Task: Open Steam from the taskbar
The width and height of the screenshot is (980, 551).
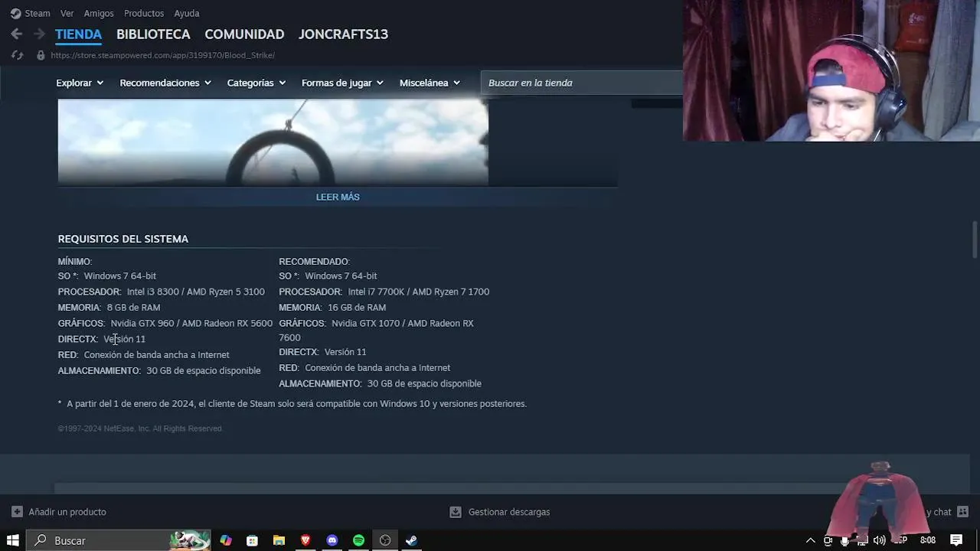Action: [412, 540]
